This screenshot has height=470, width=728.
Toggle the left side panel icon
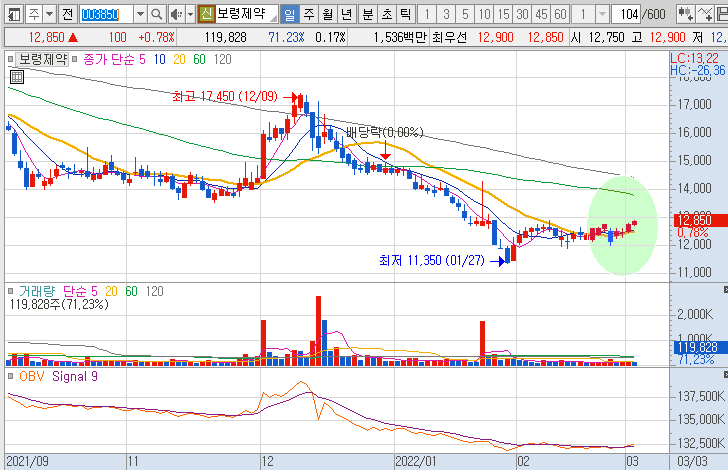(x=15, y=15)
